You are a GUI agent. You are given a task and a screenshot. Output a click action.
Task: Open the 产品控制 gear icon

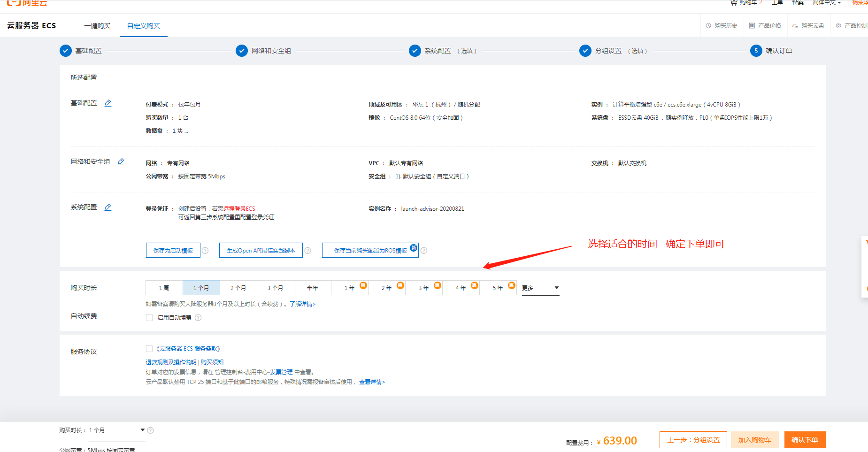click(838, 26)
